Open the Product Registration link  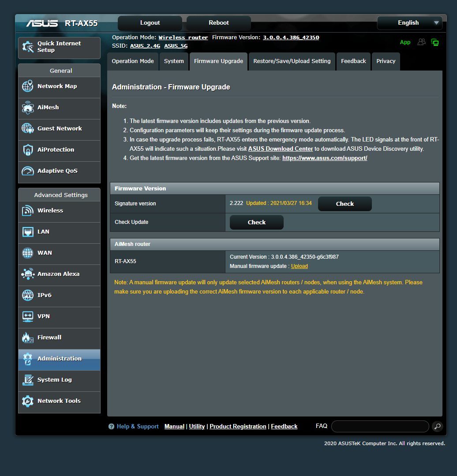coord(238,427)
